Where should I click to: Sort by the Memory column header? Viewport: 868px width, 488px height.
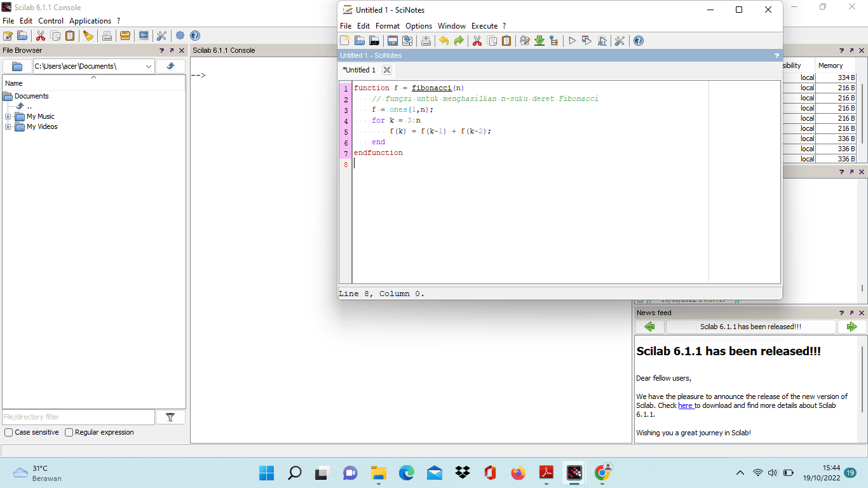pos(835,65)
